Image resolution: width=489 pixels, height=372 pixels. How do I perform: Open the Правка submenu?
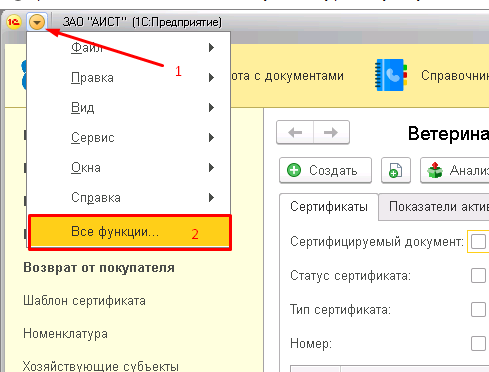tap(128, 78)
